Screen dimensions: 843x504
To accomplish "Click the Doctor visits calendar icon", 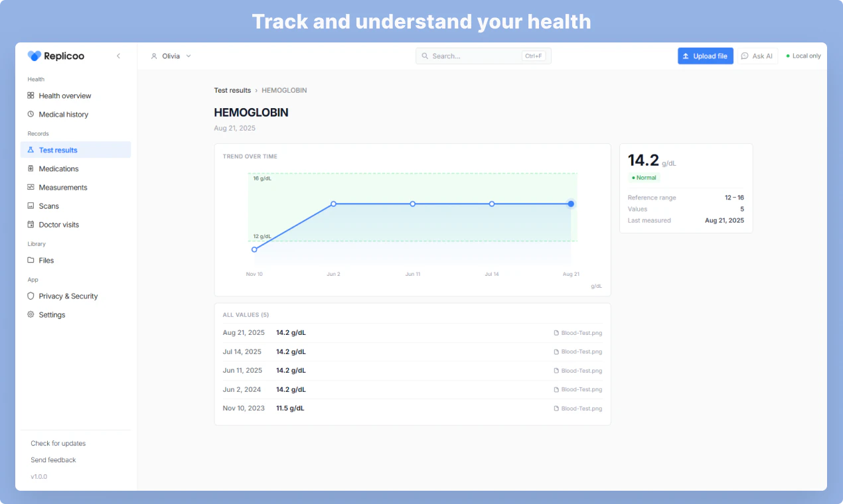I will (x=31, y=224).
